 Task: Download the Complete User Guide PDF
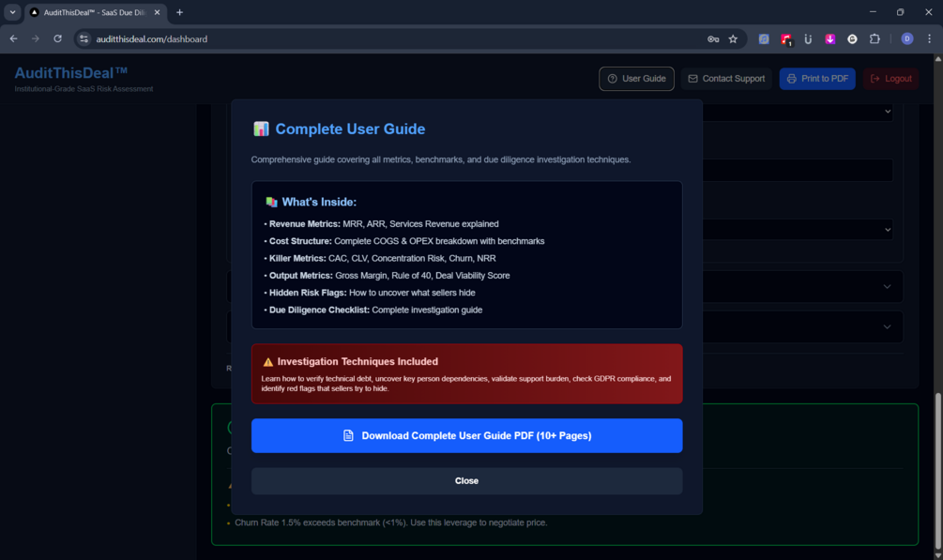point(466,435)
